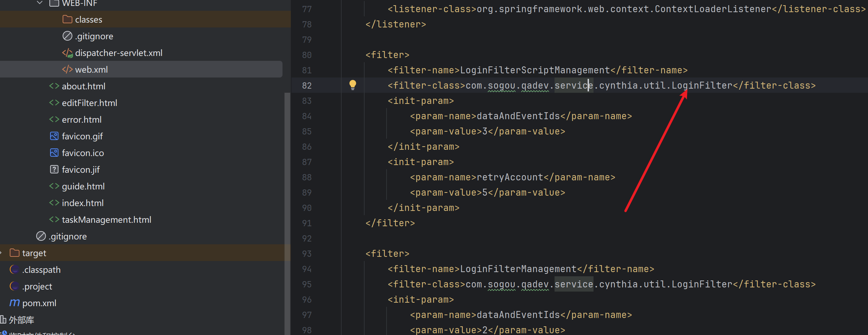Click the favicon.gif image icon
This screenshot has height=335, width=868.
54,136
